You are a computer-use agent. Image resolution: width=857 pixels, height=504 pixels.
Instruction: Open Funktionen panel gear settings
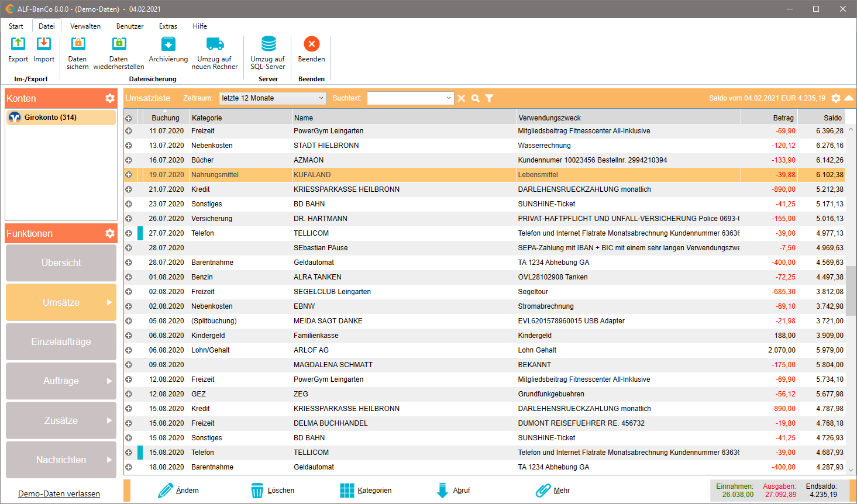[110, 233]
